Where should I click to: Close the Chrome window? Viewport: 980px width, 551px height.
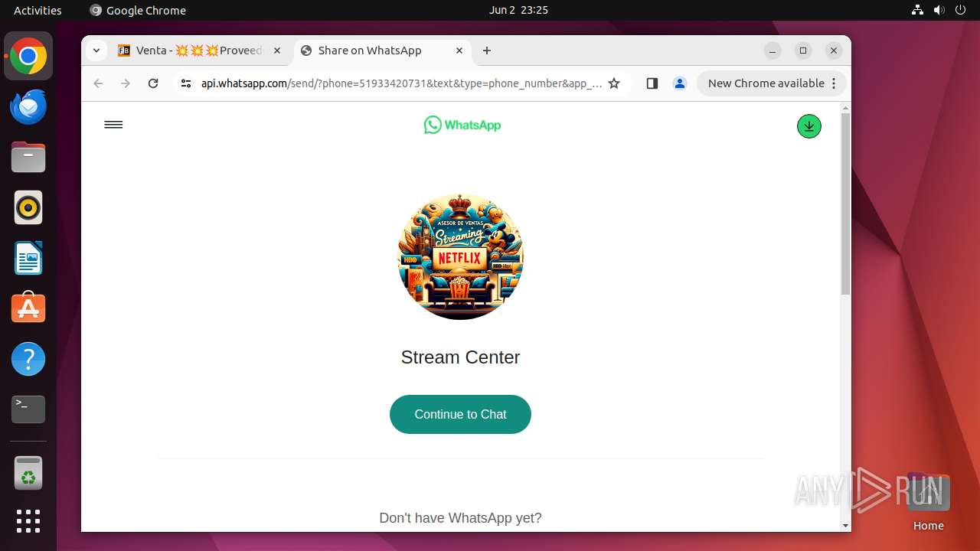click(x=834, y=51)
